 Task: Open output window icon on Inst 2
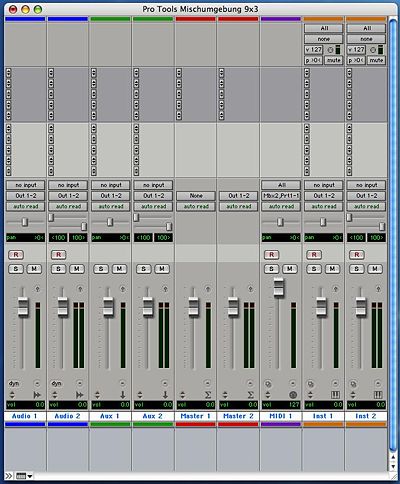pyautogui.click(x=378, y=289)
